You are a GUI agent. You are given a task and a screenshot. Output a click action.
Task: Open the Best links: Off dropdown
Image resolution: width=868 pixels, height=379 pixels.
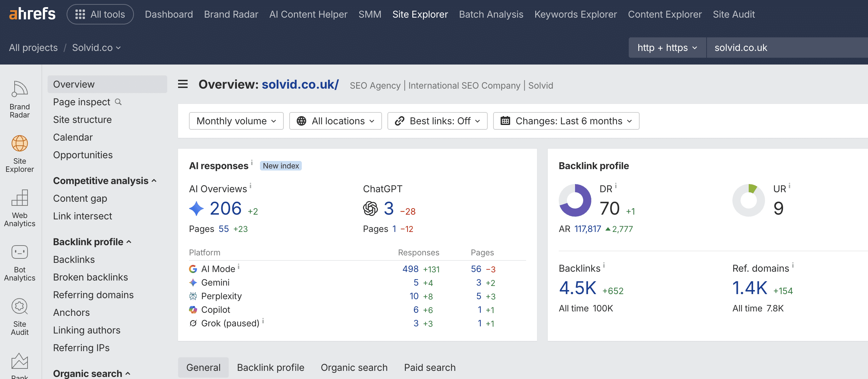coord(437,121)
